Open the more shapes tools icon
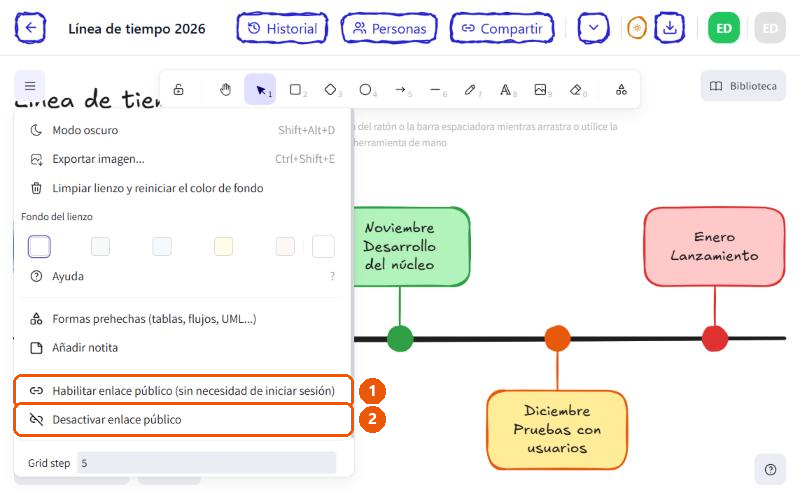 coord(621,90)
